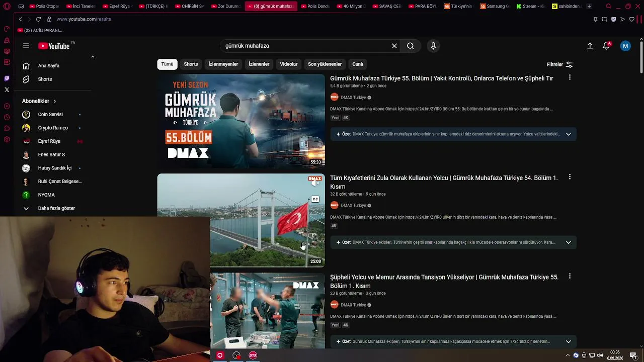Start voice search with the microphone

[433, 46]
